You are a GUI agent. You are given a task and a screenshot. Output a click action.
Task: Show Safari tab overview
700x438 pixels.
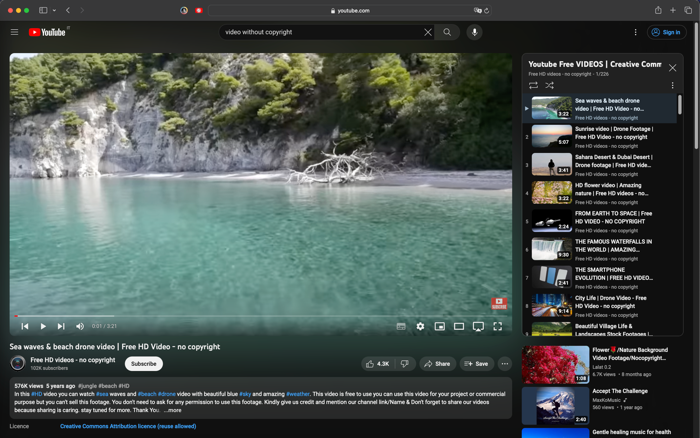point(688,10)
